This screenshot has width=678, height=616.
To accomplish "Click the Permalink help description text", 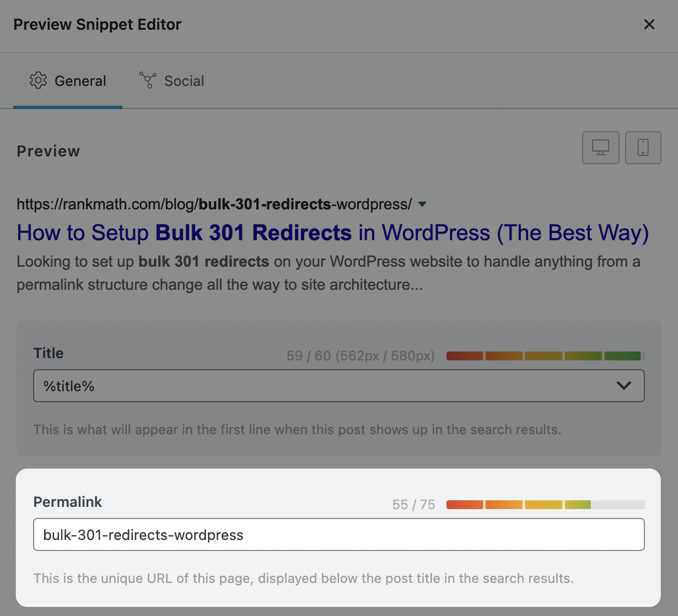I will pos(304,579).
